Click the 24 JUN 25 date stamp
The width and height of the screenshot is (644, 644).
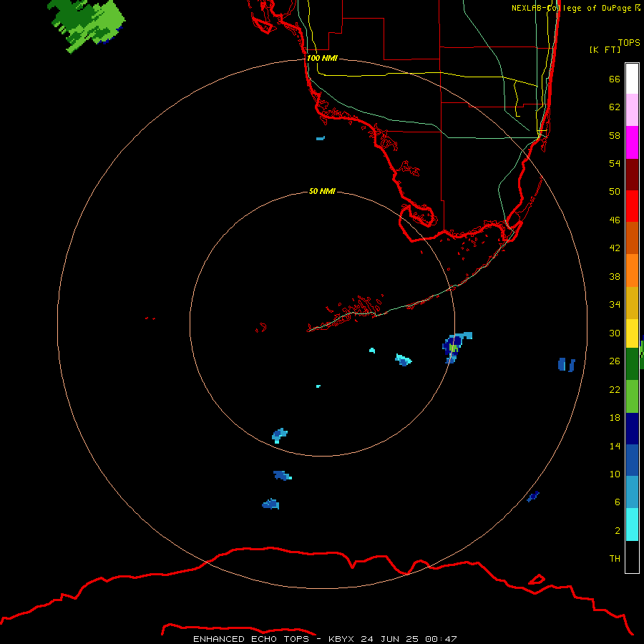click(x=389, y=639)
